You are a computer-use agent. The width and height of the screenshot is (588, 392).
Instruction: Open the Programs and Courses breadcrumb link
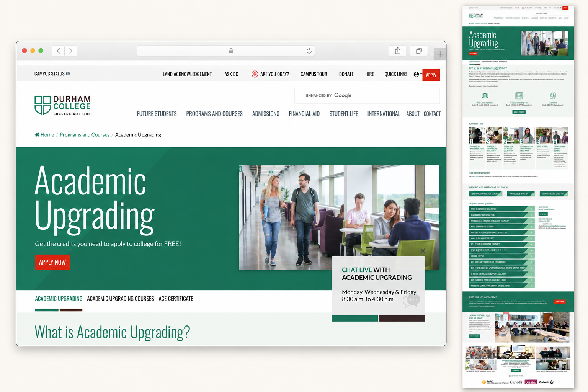click(85, 135)
